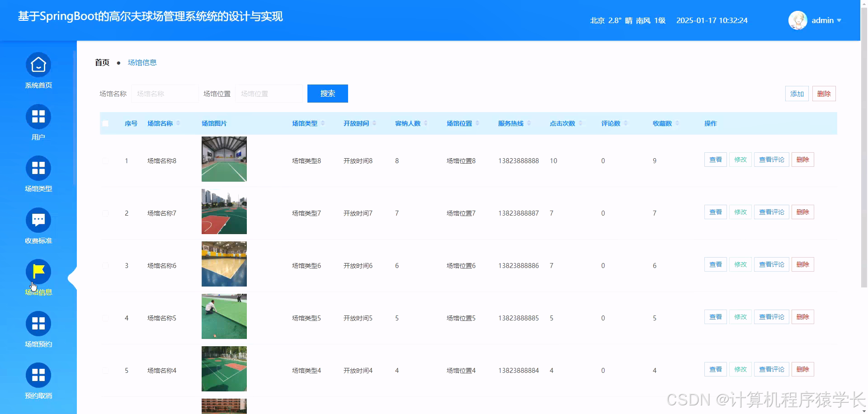Select the 场馆信息 flag icon
868x414 pixels.
(x=38, y=272)
